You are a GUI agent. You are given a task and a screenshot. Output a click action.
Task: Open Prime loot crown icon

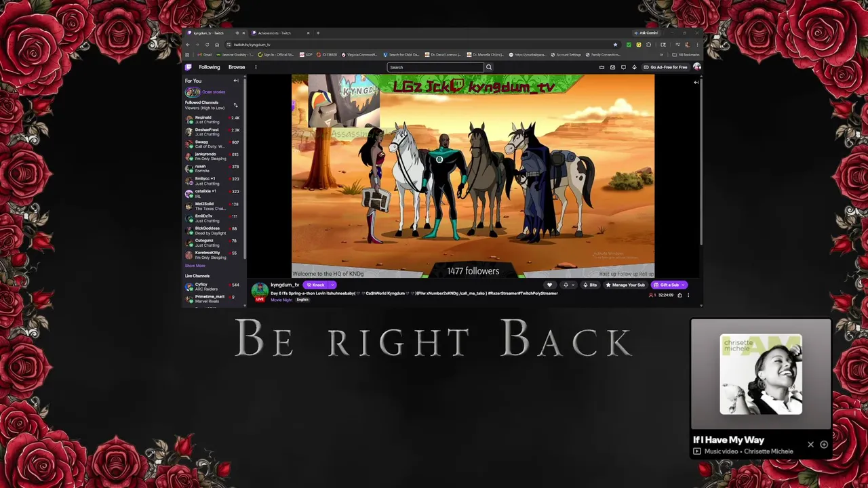[601, 67]
